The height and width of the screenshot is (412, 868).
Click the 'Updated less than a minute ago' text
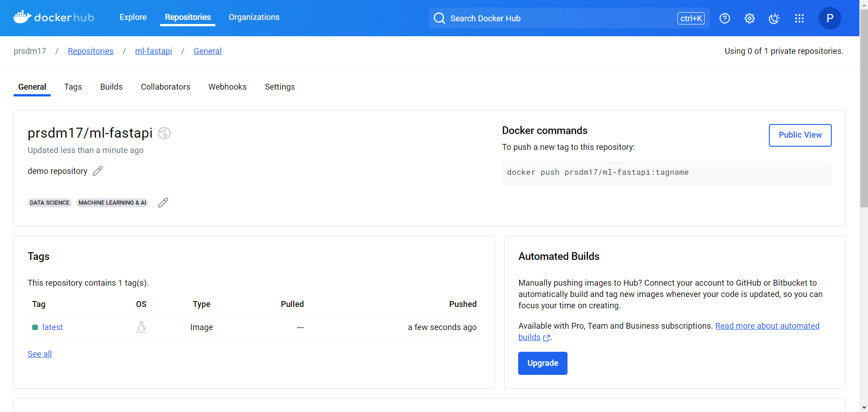(x=86, y=150)
